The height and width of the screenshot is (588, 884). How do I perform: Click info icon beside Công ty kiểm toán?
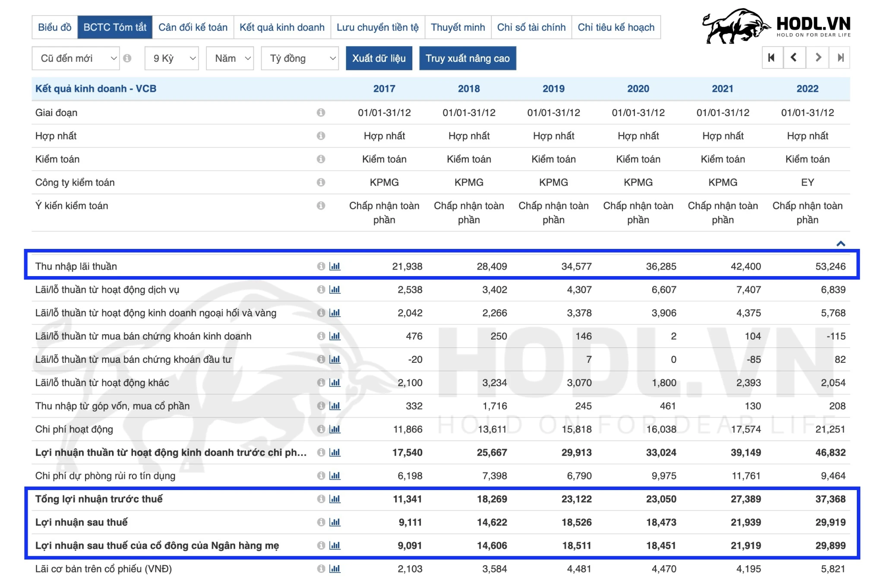coord(321,182)
